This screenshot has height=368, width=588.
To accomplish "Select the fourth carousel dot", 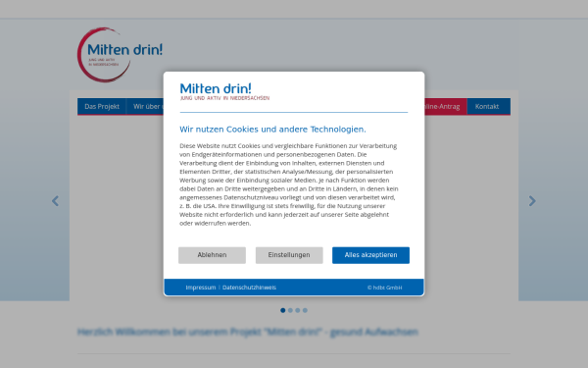I will tap(305, 310).
